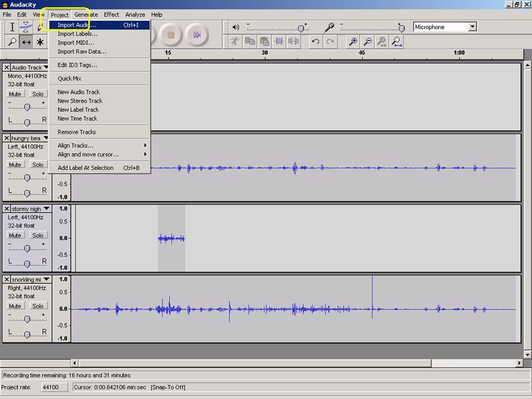Click the Copy icon in edit toolbar
Image resolution: width=532 pixels, height=399 pixels.
tap(250, 42)
